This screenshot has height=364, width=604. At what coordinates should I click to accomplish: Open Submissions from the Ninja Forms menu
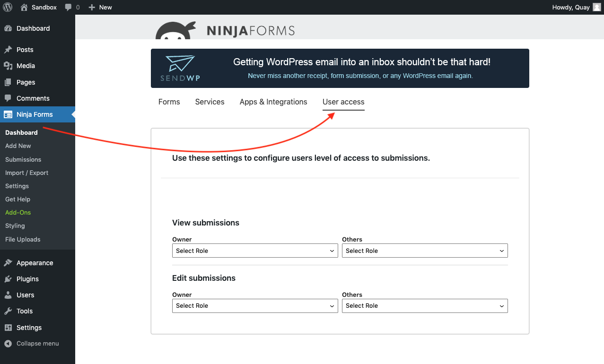(x=23, y=159)
